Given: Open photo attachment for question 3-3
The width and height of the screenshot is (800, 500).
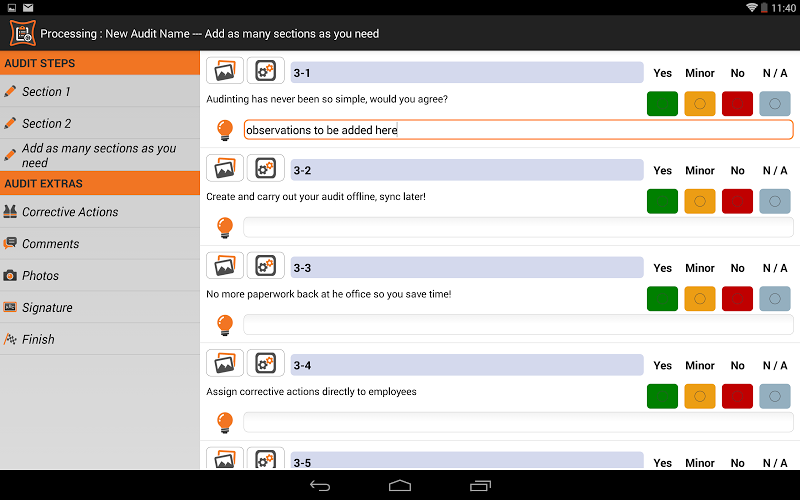Looking at the screenshot, I should tap(225, 265).
